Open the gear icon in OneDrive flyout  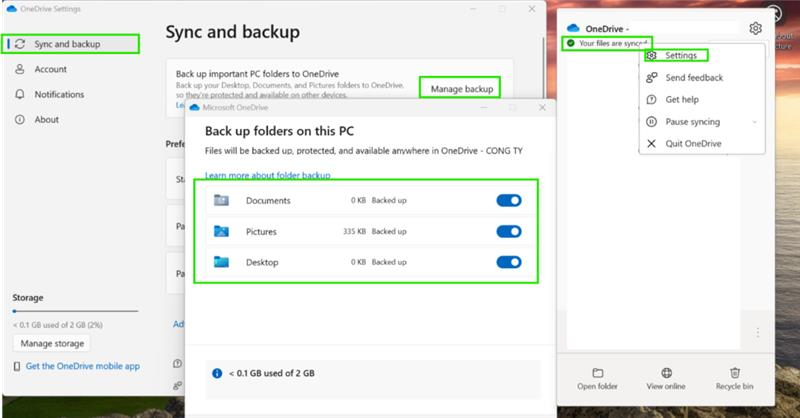(x=756, y=29)
